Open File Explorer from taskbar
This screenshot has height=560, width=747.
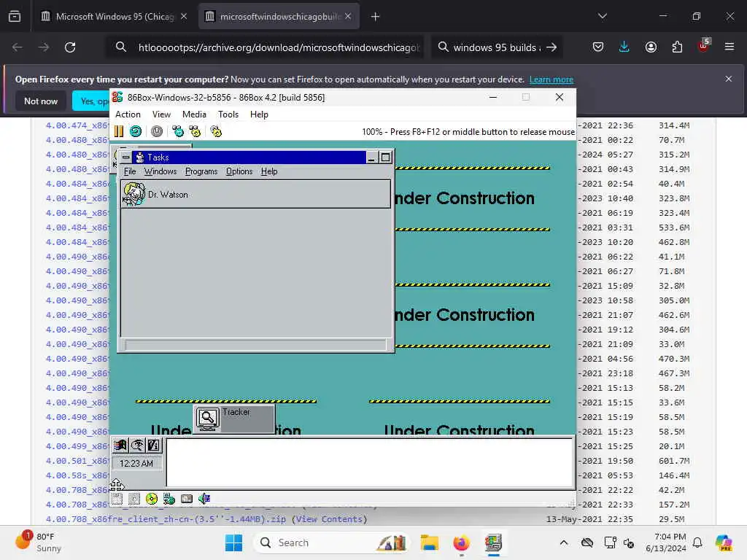tap(429, 542)
